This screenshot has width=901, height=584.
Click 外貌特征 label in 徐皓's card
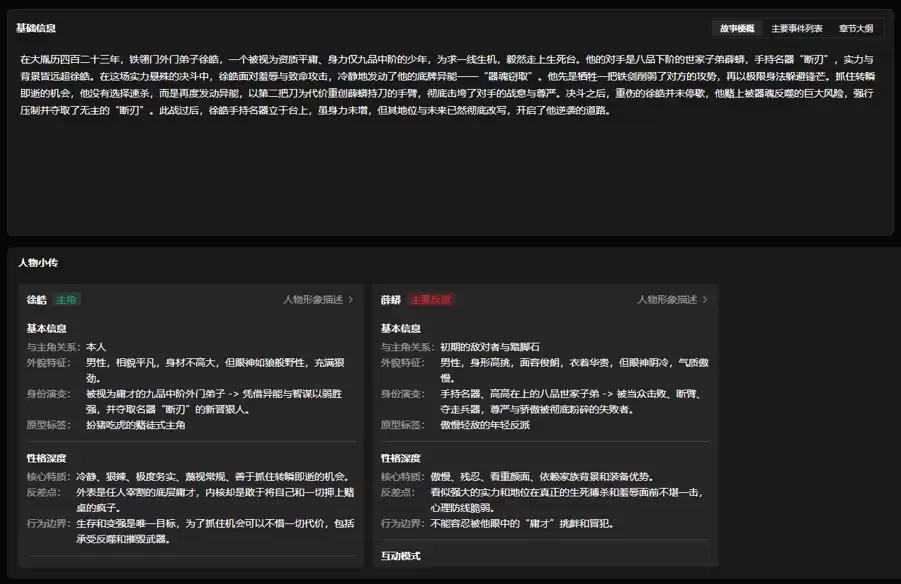coord(48,362)
